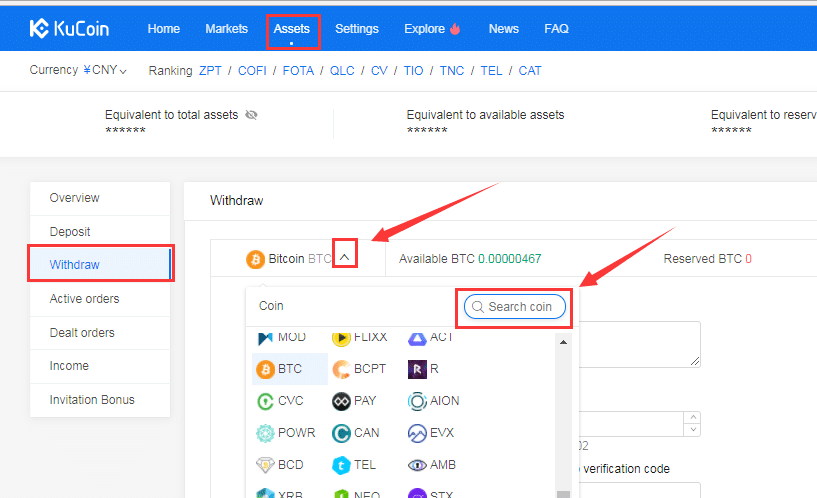Image resolution: width=817 pixels, height=498 pixels.
Task: Click coin list scrollbar up arrow
Action: tap(563, 342)
